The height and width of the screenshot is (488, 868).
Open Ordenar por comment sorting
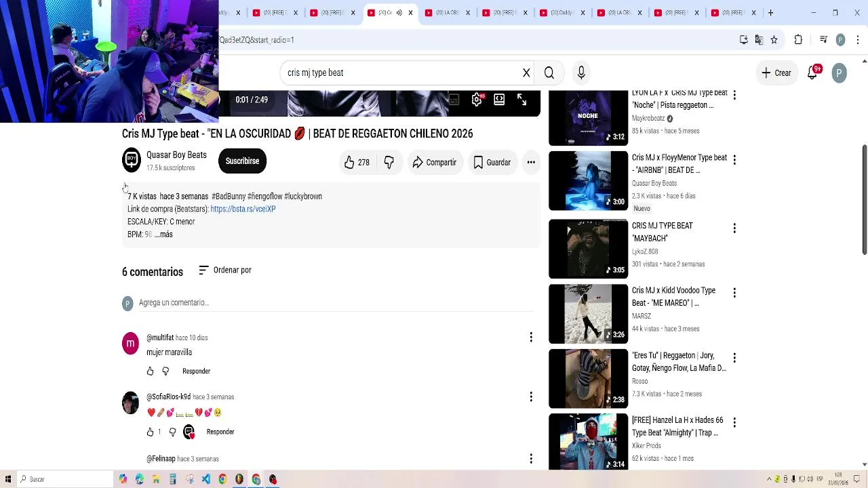point(225,270)
